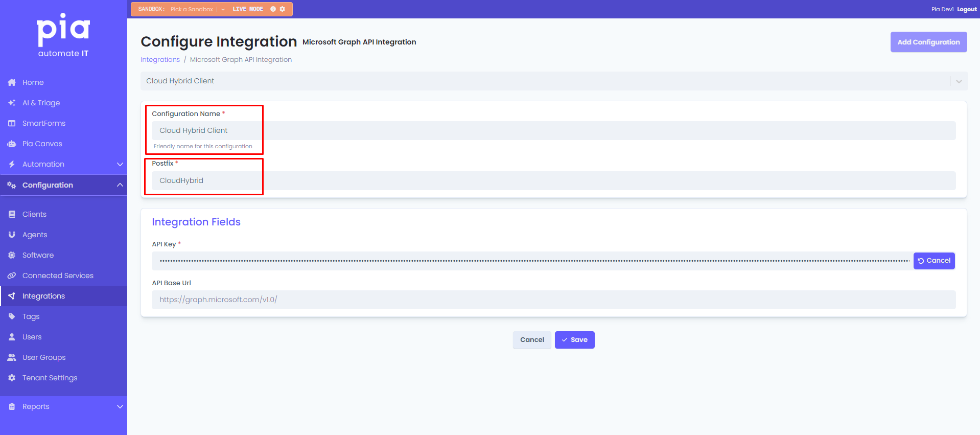Click the Software icon in sidebar

click(12, 255)
